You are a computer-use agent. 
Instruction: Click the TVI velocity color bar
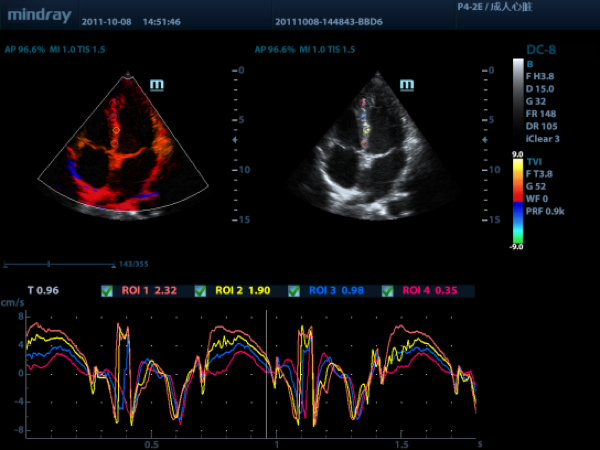(x=518, y=200)
